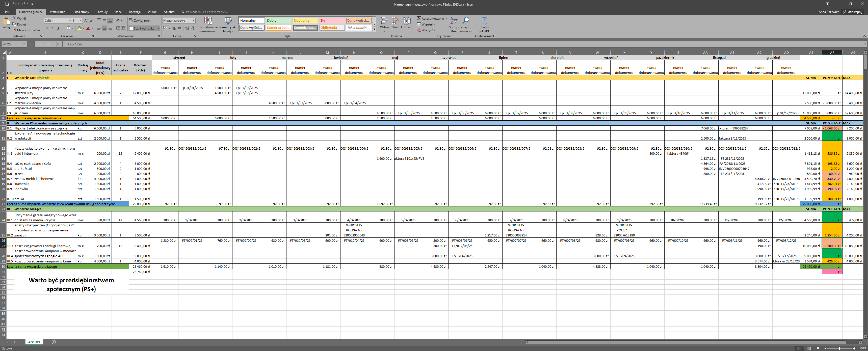Click the increase decimal icon

tap(187, 28)
